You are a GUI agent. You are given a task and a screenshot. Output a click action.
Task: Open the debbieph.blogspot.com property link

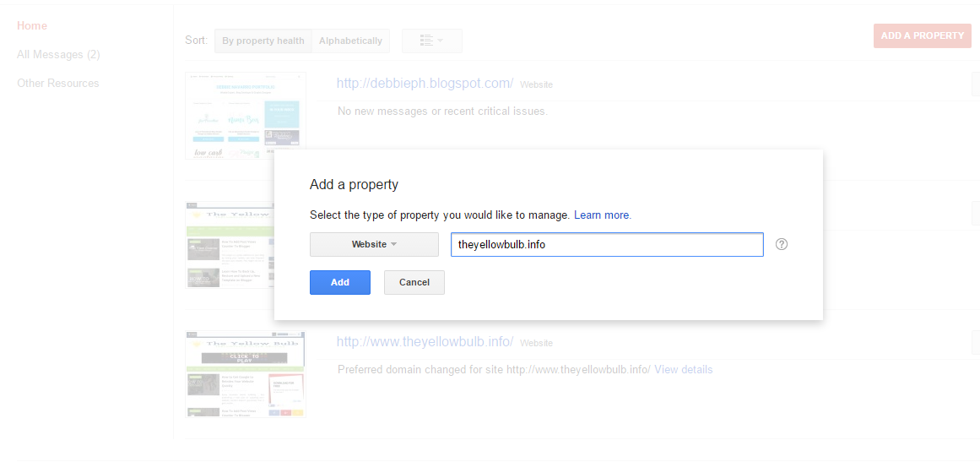(425, 83)
